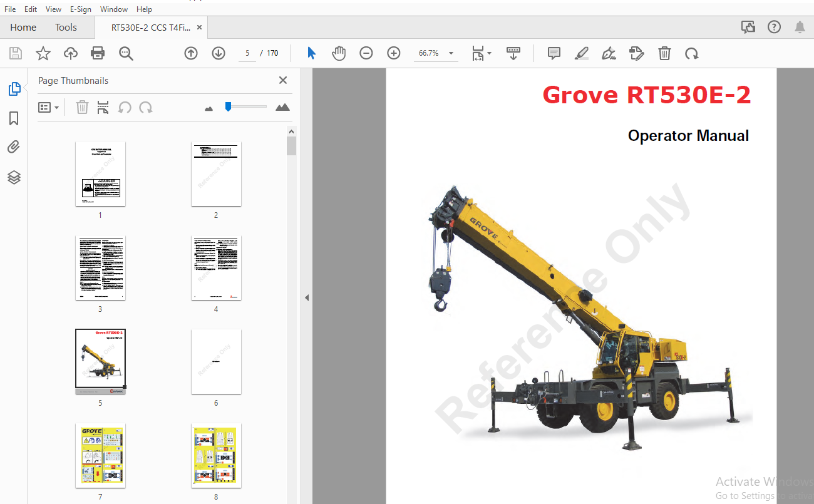This screenshot has height=504, width=814.
Task: Rotate counterclockwise in thumbnails panel
Action: click(125, 107)
